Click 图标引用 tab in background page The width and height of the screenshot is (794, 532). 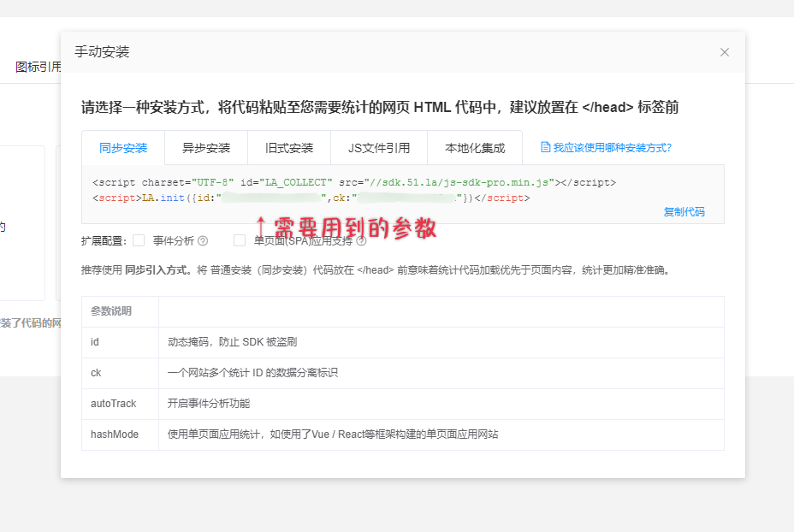pos(38,67)
